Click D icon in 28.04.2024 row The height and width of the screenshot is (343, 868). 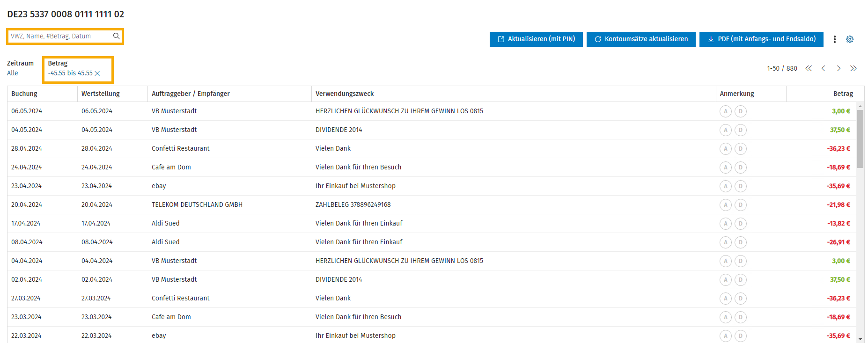point(741,149)
